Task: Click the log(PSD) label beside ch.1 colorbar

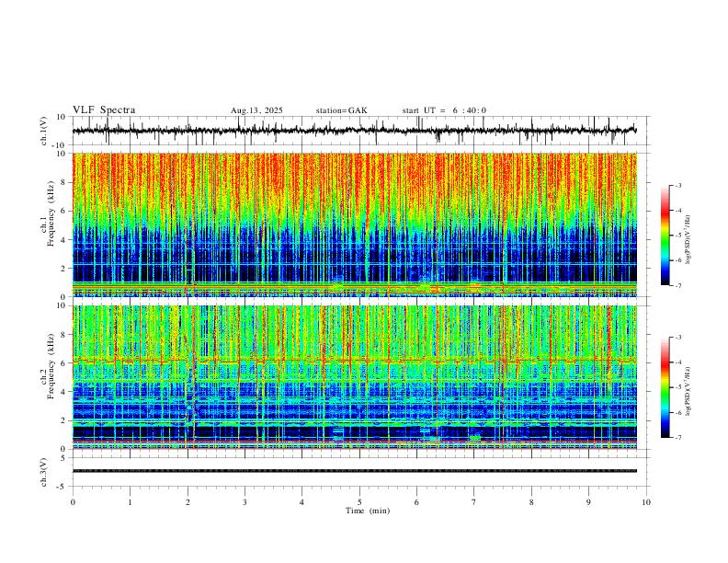Action: (x=688, y=240)
